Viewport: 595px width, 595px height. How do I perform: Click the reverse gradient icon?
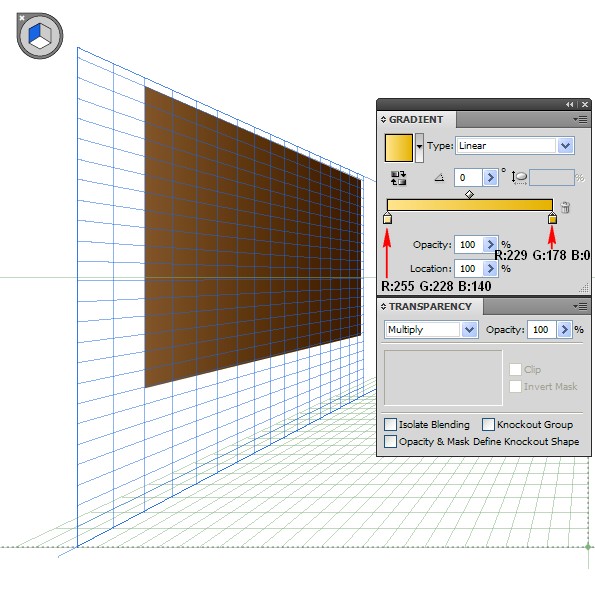[398, 178]
